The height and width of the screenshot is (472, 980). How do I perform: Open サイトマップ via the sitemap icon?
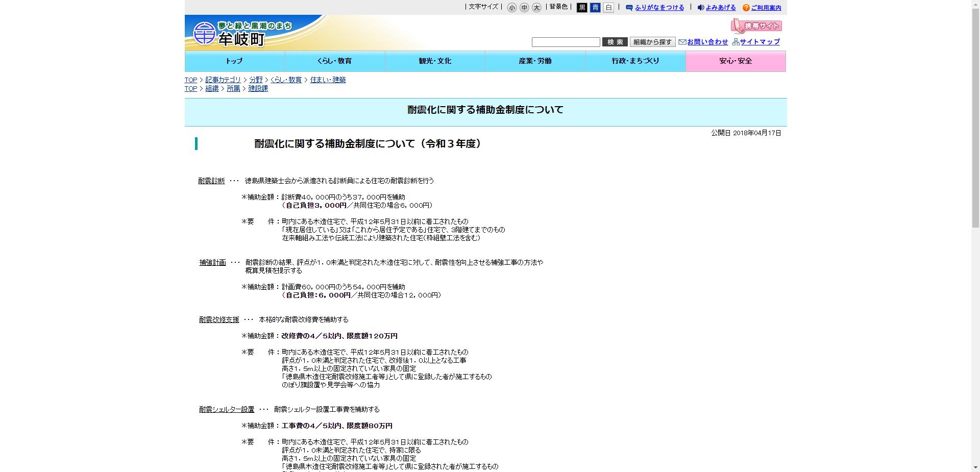click(736, 42)
